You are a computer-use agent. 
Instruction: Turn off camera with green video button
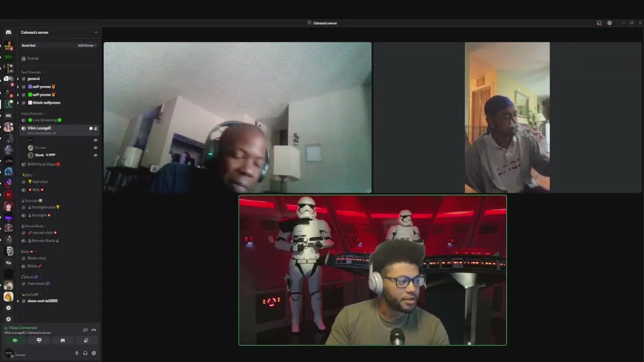point(15,340)
